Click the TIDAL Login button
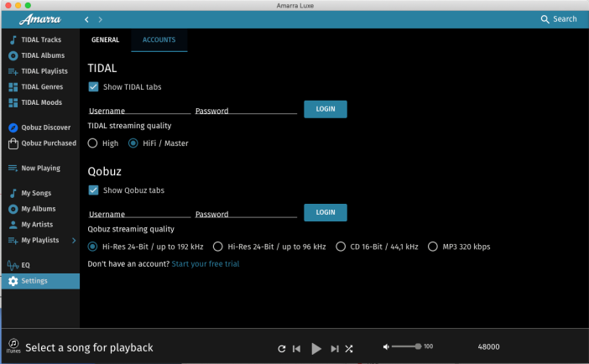This screenshot has height=364, width=589. (325, 109)
